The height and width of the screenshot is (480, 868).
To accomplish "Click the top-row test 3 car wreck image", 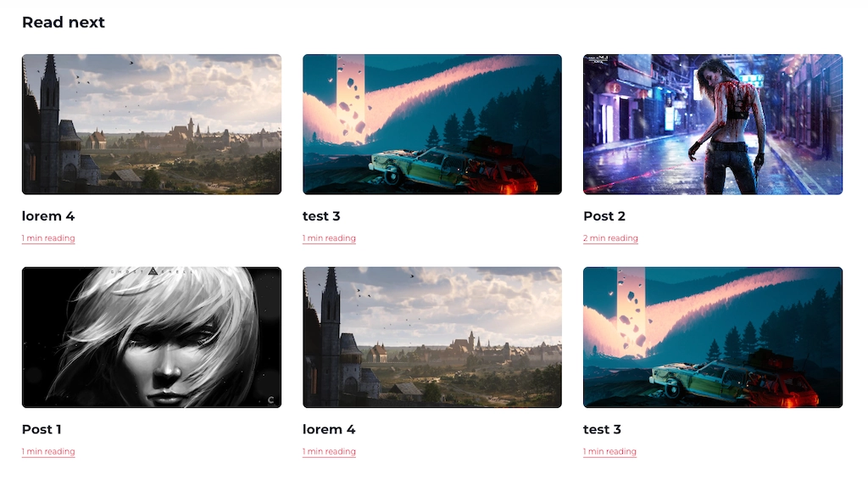I will coord(431,125).
